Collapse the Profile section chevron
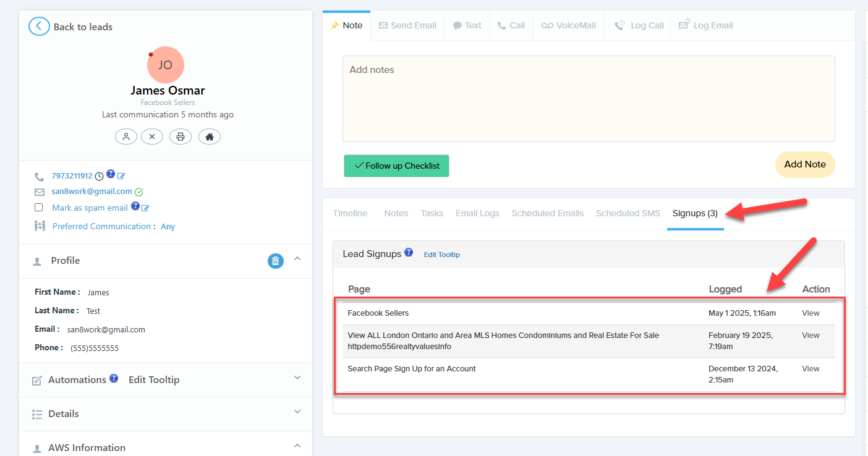The image size is (868, 456). tap(297, 259)
